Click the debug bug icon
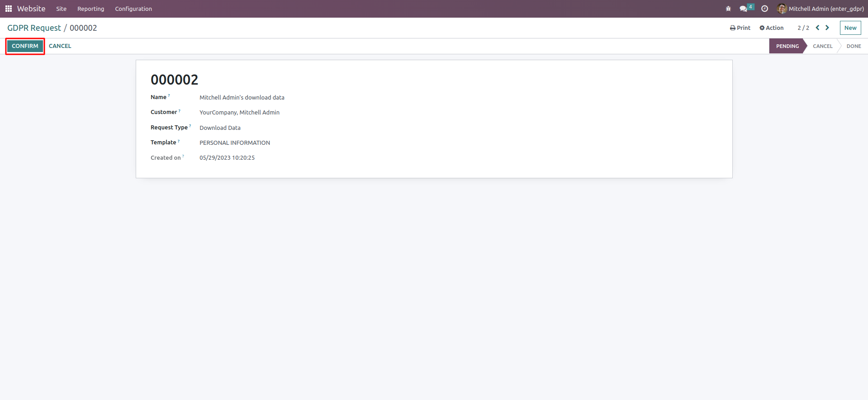 [x=728, y=9]
